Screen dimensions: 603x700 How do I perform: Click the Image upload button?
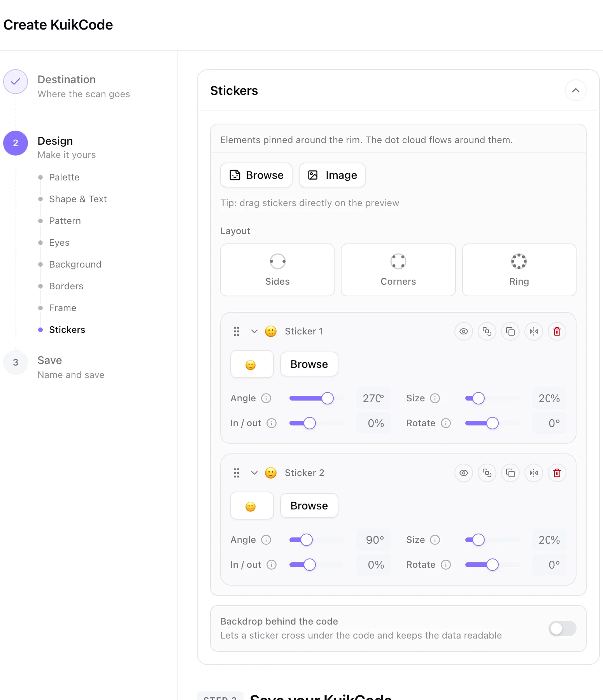332,175
